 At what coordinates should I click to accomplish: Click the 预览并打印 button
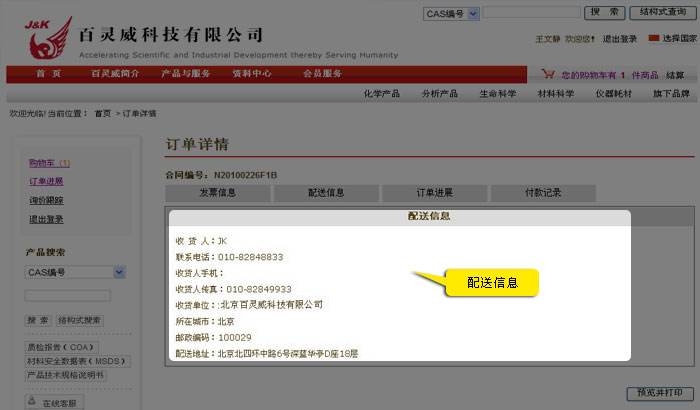point(657,393)
